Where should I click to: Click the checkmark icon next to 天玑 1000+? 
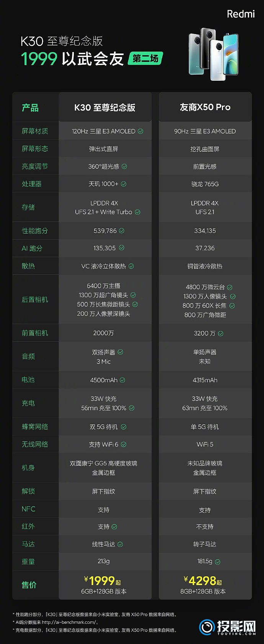(x=124, y=184)
